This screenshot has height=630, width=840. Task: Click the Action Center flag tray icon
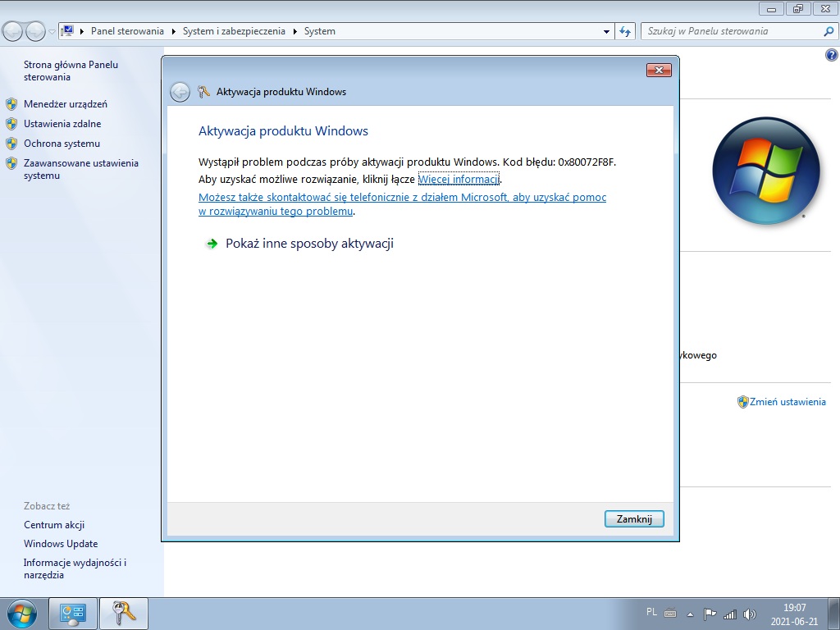point(710,614)
